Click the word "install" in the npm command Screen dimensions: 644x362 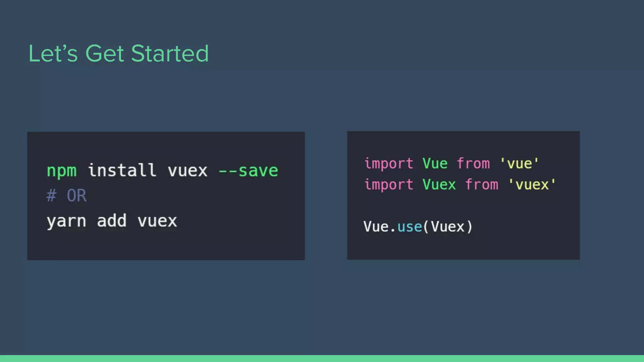click(x=122, y=170)
